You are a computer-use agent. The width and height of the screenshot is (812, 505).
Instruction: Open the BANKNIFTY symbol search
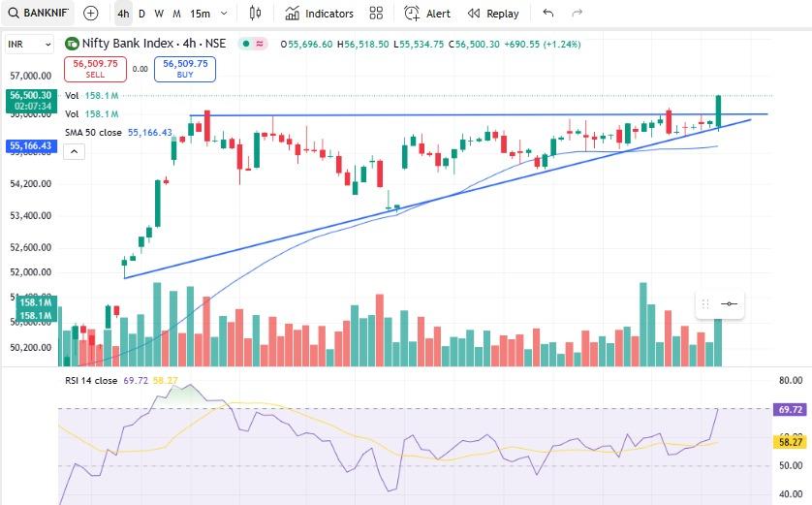click(x=38, y=13)
